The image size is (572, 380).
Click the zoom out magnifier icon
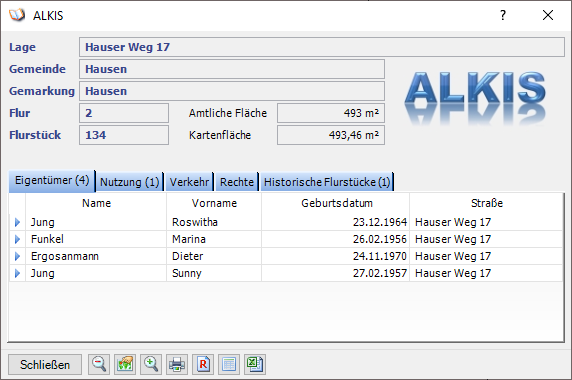(x=98, y=364)
